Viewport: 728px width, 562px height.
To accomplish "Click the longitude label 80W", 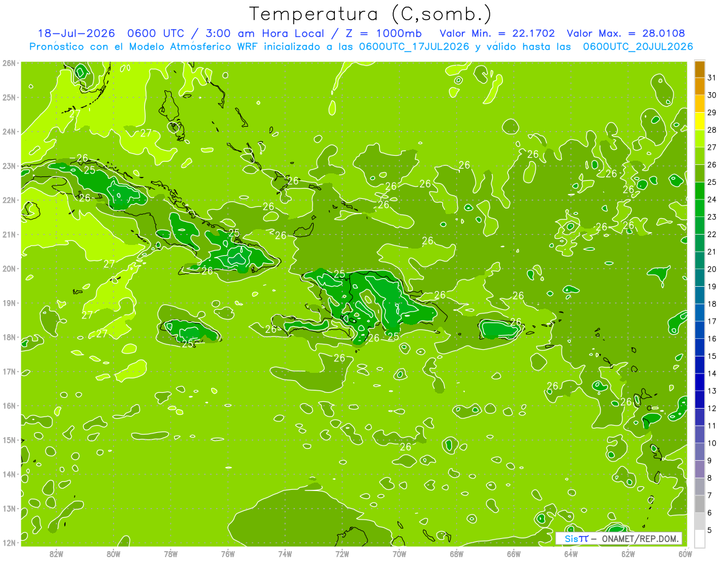I will point(113,554).
